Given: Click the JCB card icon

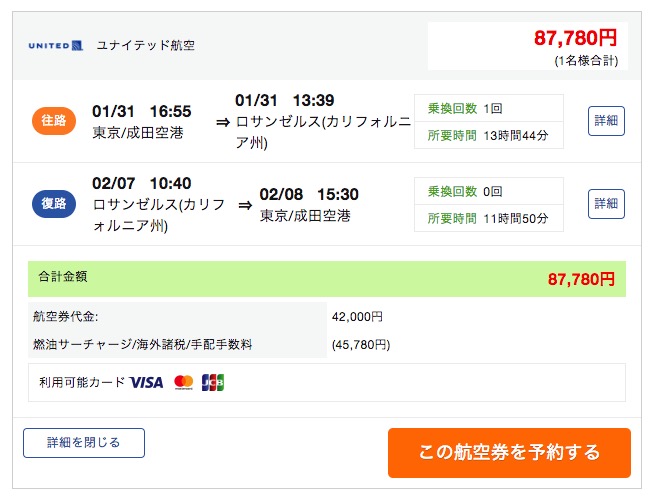Looking at the screenshot, I should (212, 382).
